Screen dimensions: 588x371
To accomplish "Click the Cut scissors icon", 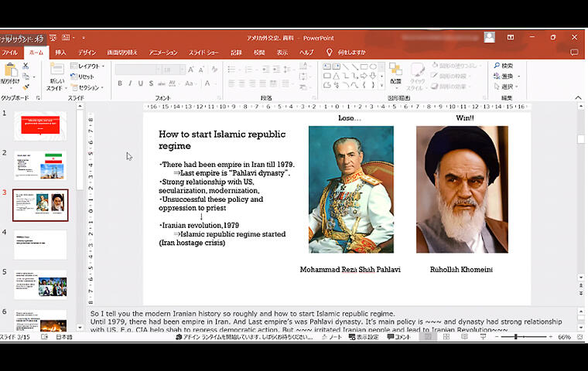I will (x=26, y=66).
